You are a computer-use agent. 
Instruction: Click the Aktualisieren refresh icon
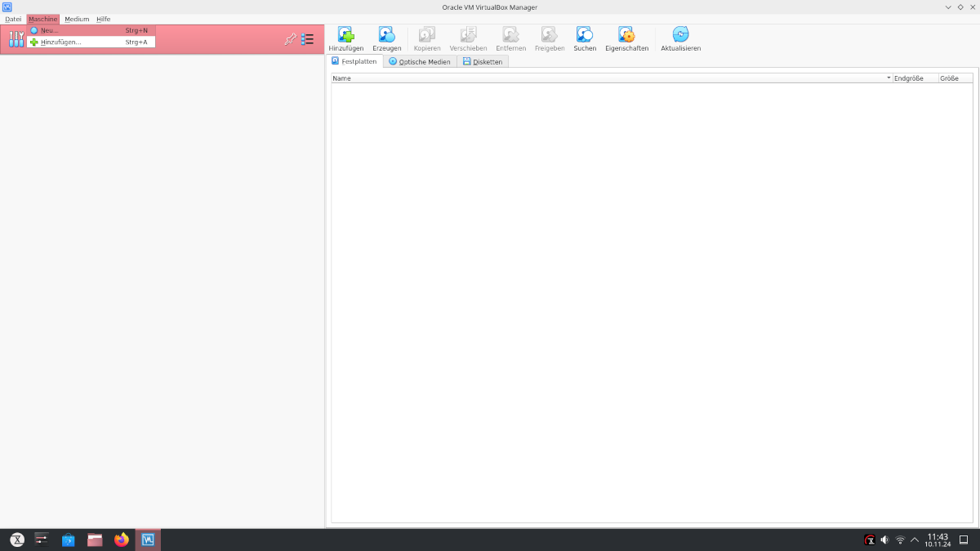click(x=680, y=38)
